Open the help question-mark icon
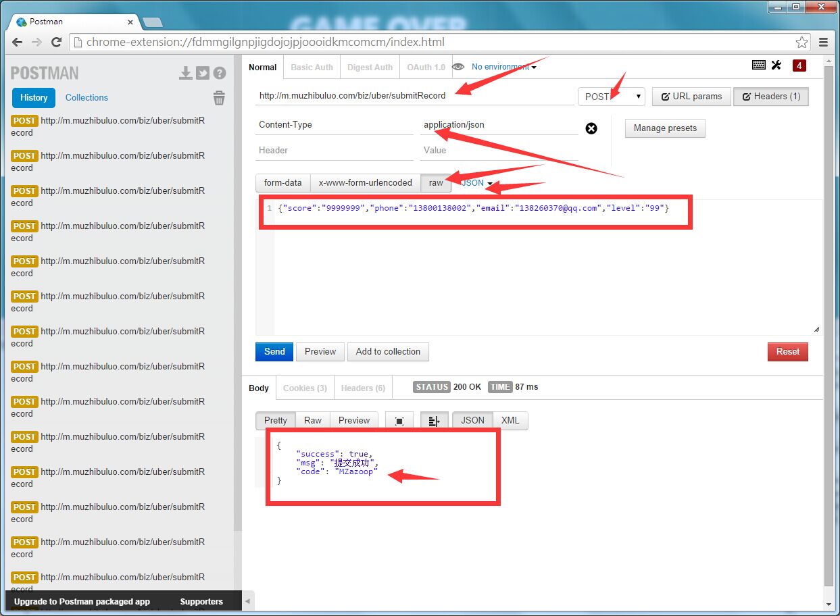The height and width of the screenshot is (616, 840). (x=220, y=73)
